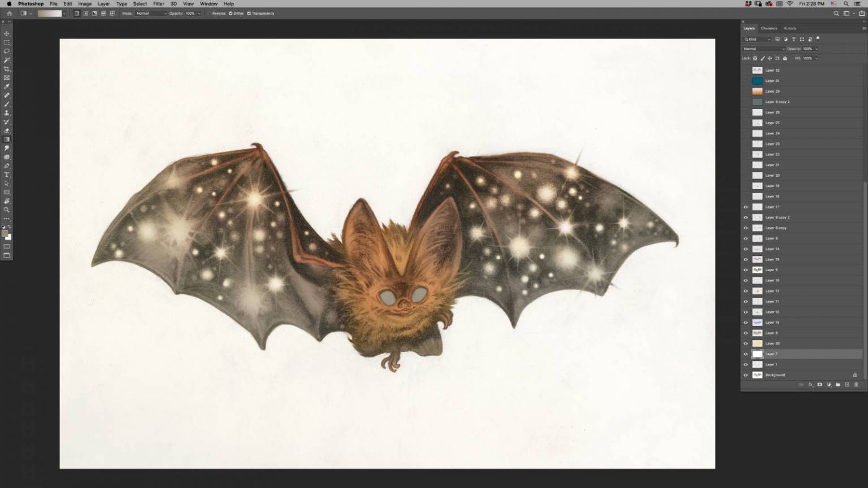Uncheck the Dither option
Image resolution: width=868 pixels, height=488 pixels.
[231, 14]
